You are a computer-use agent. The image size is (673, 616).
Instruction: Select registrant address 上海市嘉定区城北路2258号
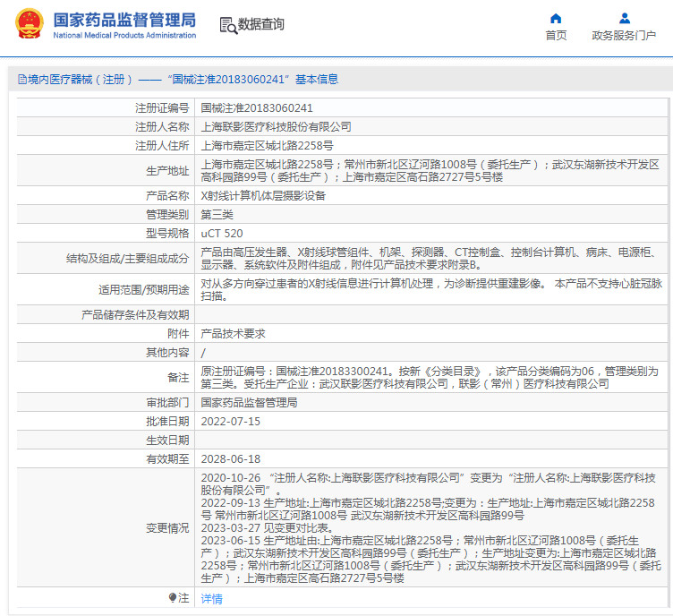(267, 146)
